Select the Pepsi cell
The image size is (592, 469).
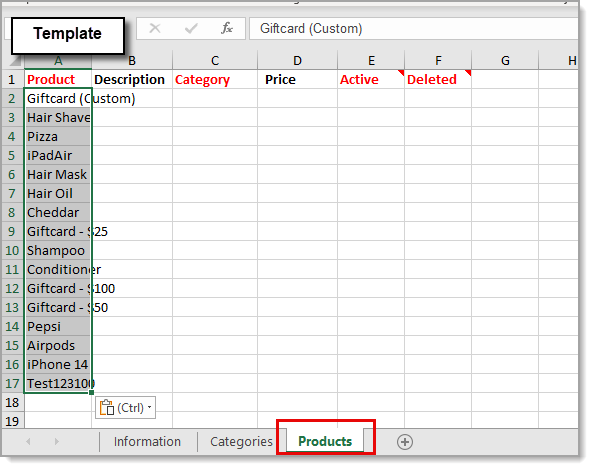58,326
